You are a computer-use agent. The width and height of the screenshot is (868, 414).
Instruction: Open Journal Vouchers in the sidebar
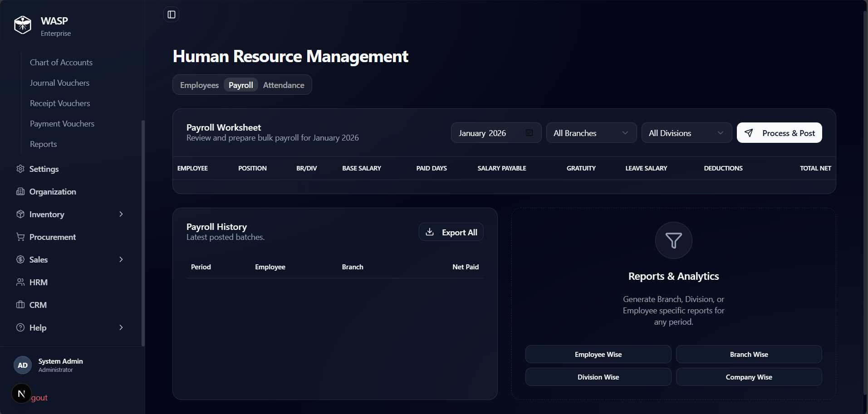(59, 83)
